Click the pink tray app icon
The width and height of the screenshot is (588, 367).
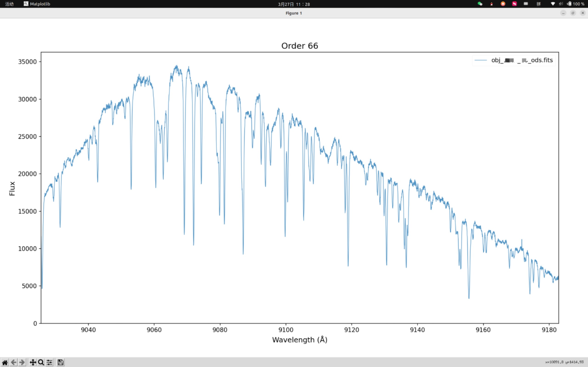pyautogui.click(x=514, y=4)
